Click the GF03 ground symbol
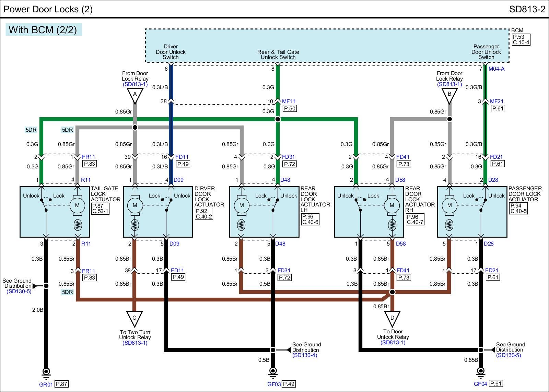 point(273,372)
